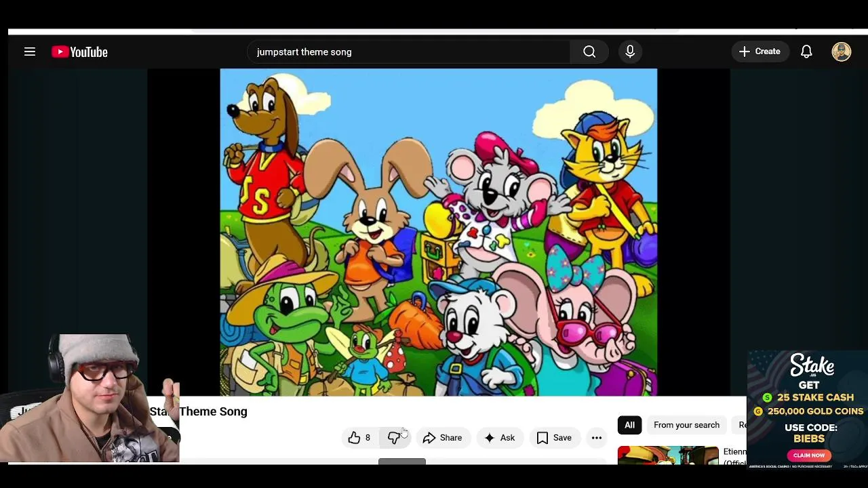This screenshot has height=488, width=868.
Task: Like the video with thumbs up
Action: (x=359, y=438)
